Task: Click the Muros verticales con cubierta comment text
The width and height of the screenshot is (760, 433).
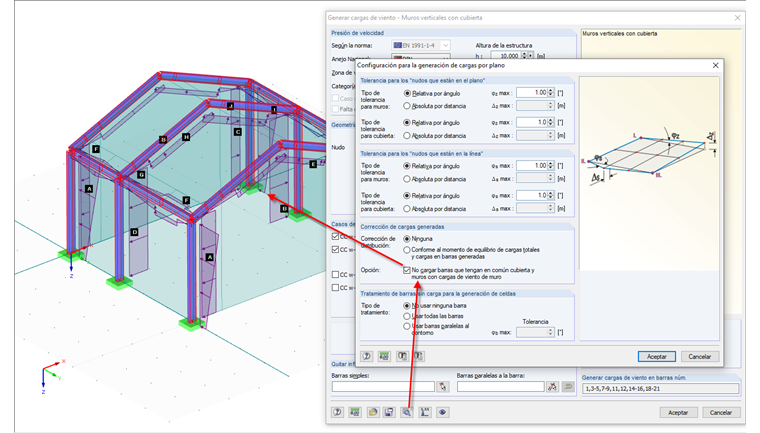Action: pos(619,34)
